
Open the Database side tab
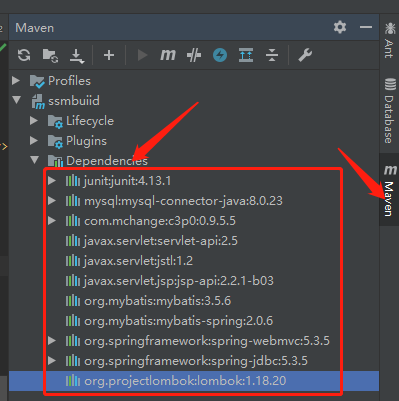coord(389,110)
